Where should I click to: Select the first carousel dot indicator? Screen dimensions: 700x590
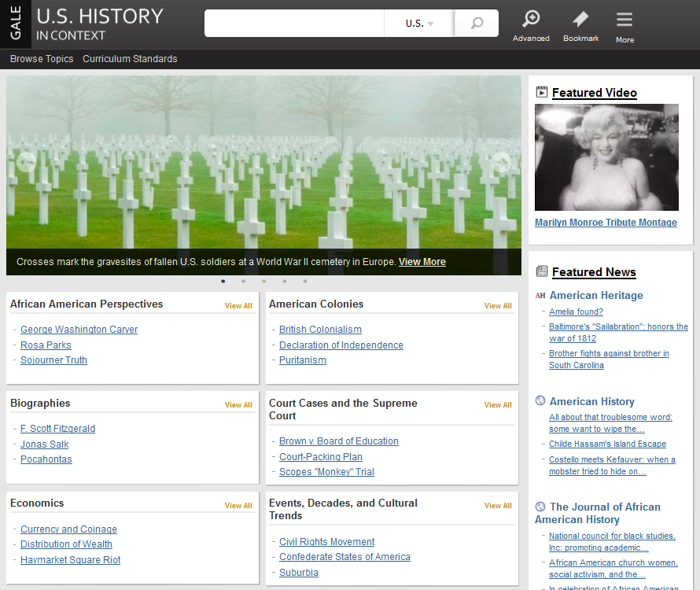[223, 281]
